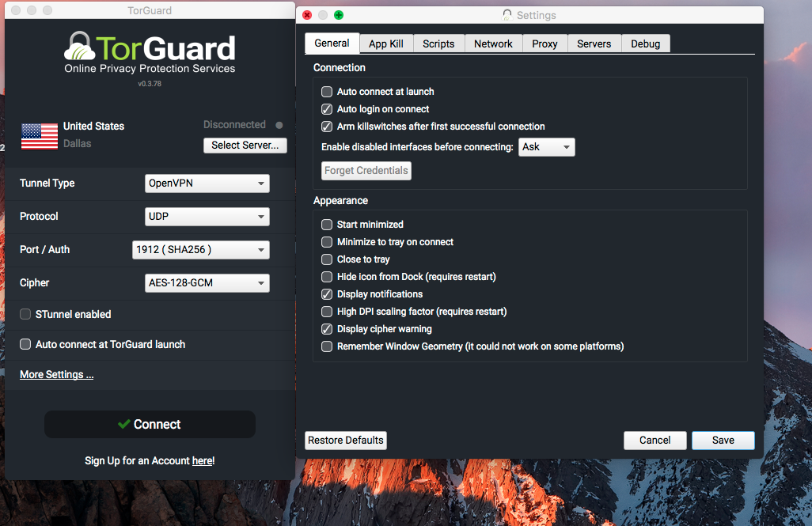Image resolution: width=812 pixels, height=526 pixels.
Task: Click the Connection section heading
Action: point(340,68)
